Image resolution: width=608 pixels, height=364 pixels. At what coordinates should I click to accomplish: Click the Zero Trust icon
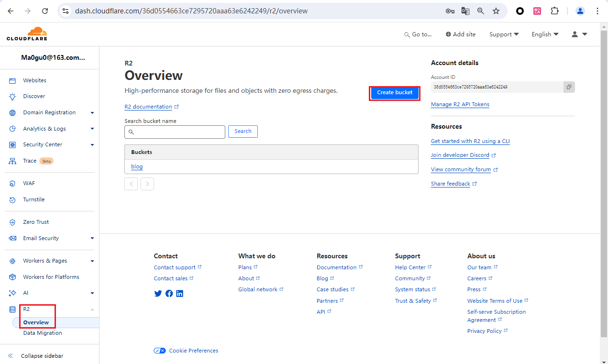point(12,222)
